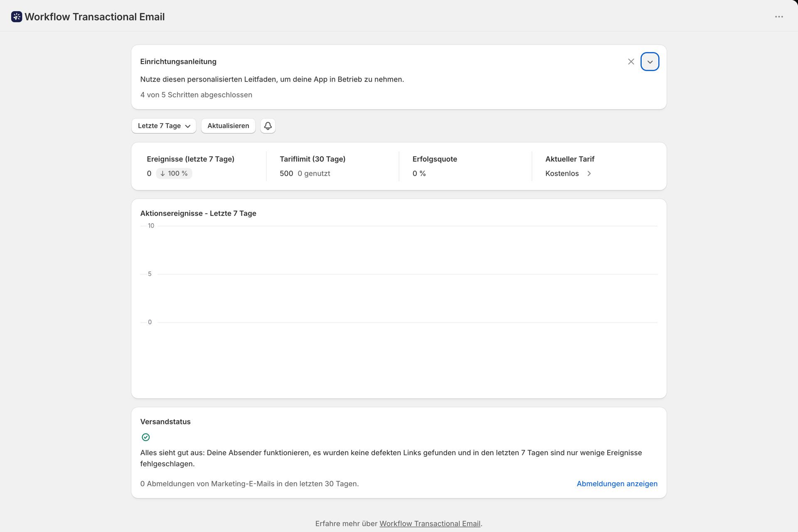This screenshot has height=532, width=798.
Task: Open the Abmeldungen anzeigen link
Action: [617, 484]
